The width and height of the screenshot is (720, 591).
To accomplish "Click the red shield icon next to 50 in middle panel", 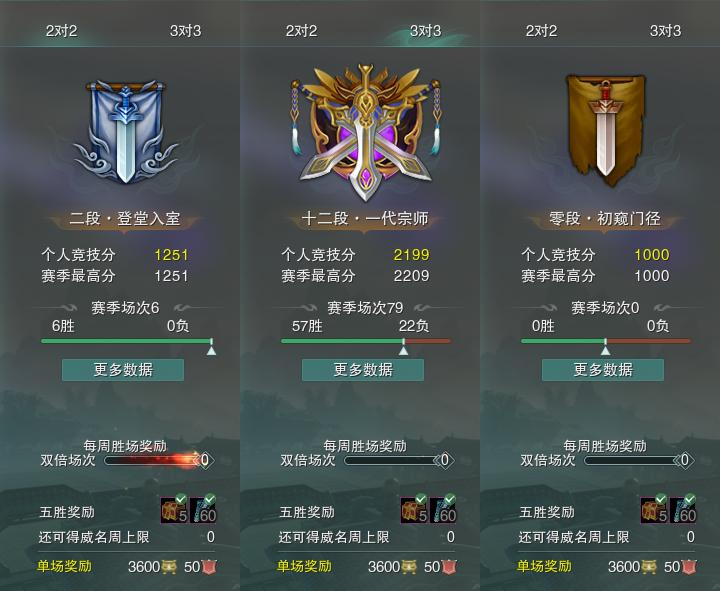I will pyautogui.click(x=449, y=567).
